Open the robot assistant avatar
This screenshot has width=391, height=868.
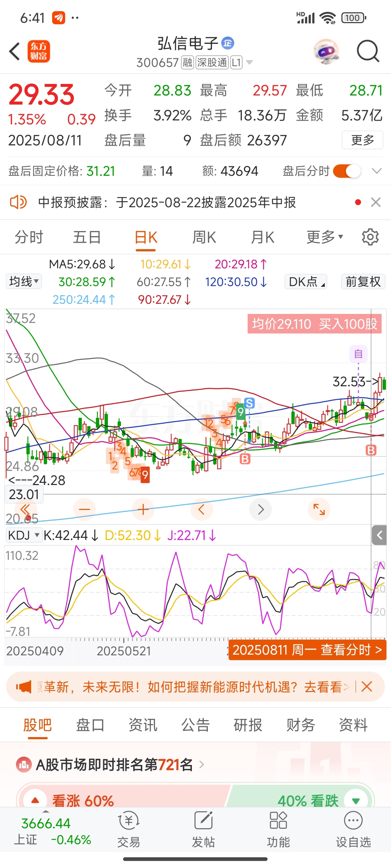(x=327, y=51)
